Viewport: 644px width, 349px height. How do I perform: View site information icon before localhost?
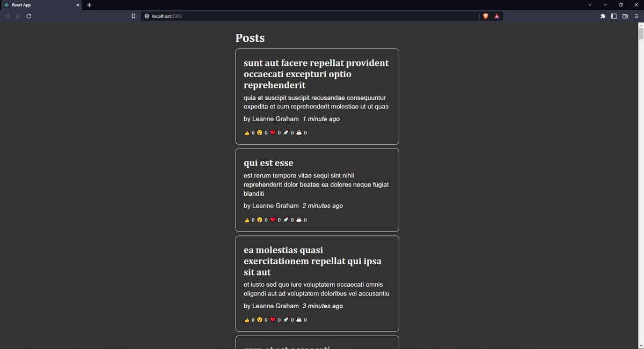pyautogui.click(x=147, y=16)
